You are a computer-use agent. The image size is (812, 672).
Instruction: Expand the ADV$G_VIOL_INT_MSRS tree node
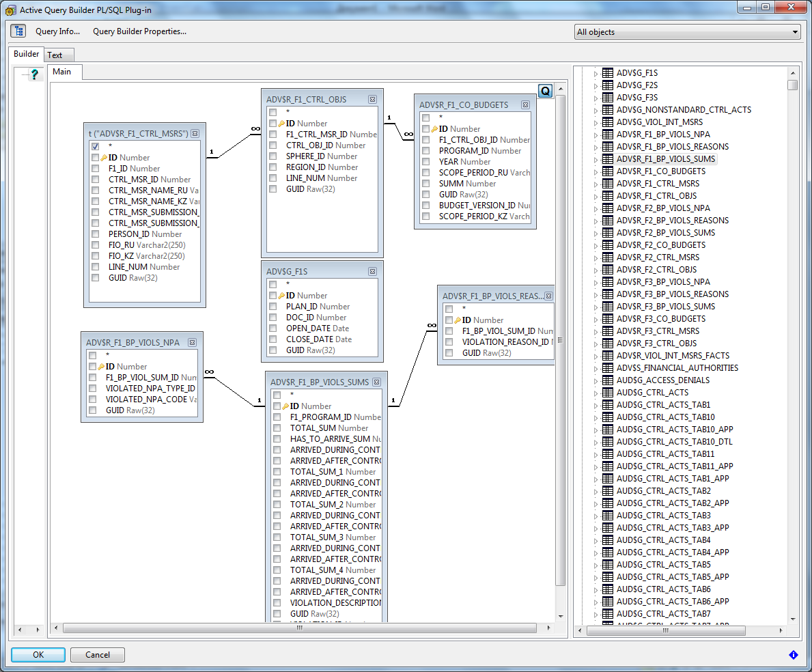(596, 123)
